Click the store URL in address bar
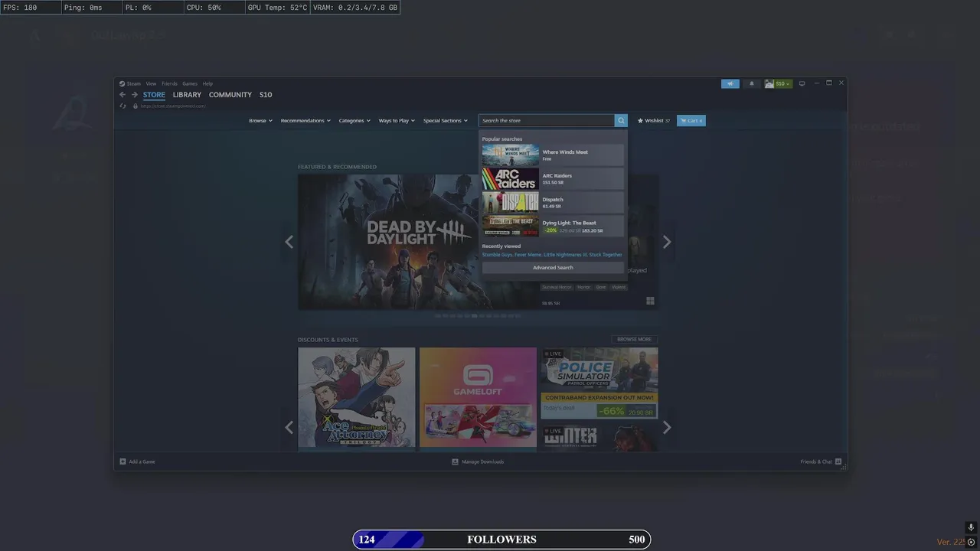Viewport: 980px width, 551px height. pyautogui.click(x=173, y=106)
